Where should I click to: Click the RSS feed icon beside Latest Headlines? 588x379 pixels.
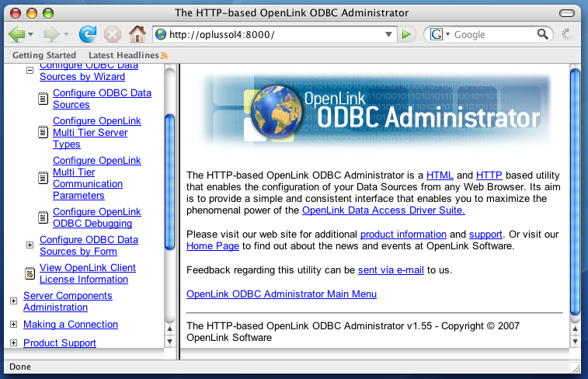point(164,56)
